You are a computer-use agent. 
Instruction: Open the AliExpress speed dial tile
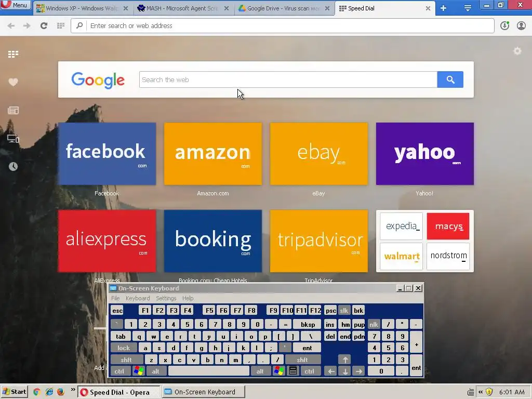point(107,241)
